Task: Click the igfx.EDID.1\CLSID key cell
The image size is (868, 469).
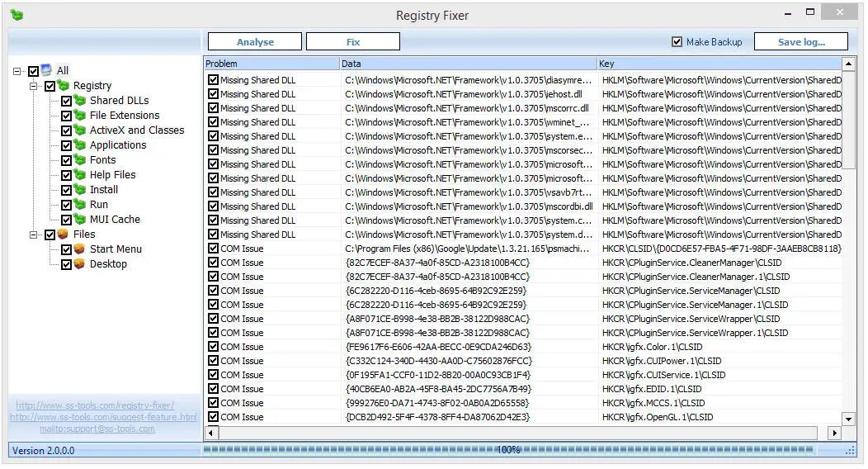Action: (x=721, y=389)
